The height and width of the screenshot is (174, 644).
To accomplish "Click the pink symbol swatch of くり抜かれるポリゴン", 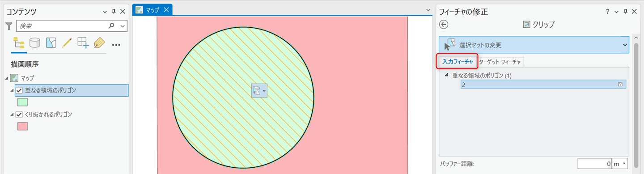I will (x=22, y=127).
